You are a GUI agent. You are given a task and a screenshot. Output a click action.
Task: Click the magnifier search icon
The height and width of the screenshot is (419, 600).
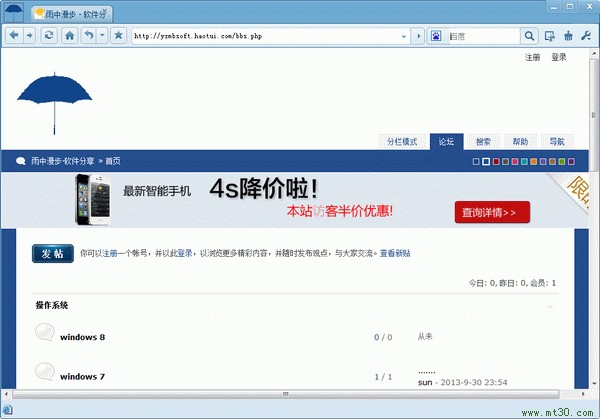tap(529, 36)
